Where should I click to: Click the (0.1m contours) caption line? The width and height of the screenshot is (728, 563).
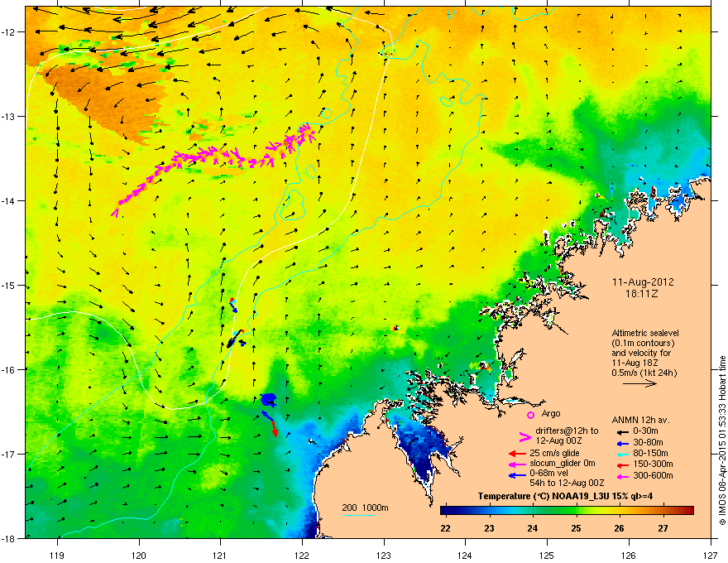[x=643, y=344]
